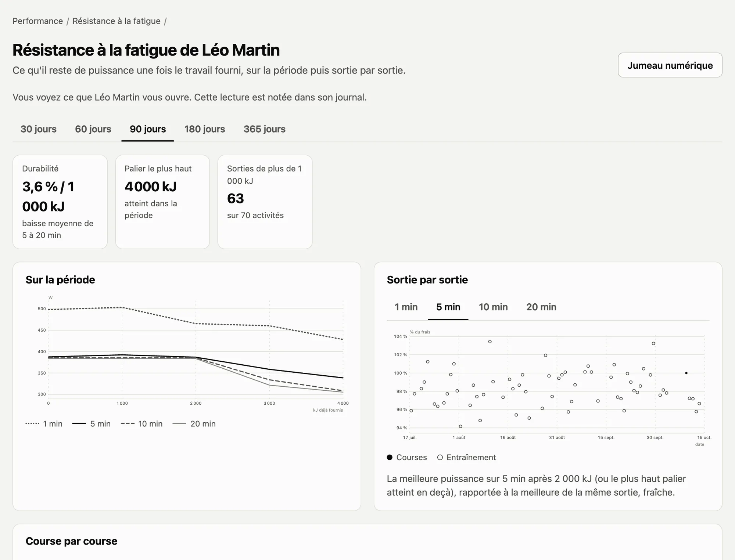The image size is (735, 560).
Task: Click the 'La meilleure puissance sur 5 min' description
Action: click(536, 485)
